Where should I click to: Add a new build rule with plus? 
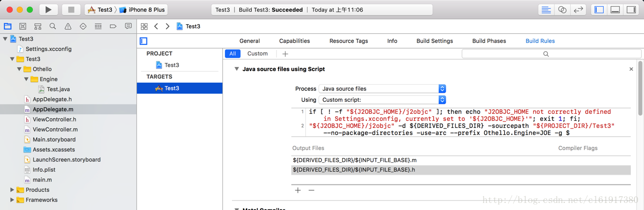click(285, 54)
